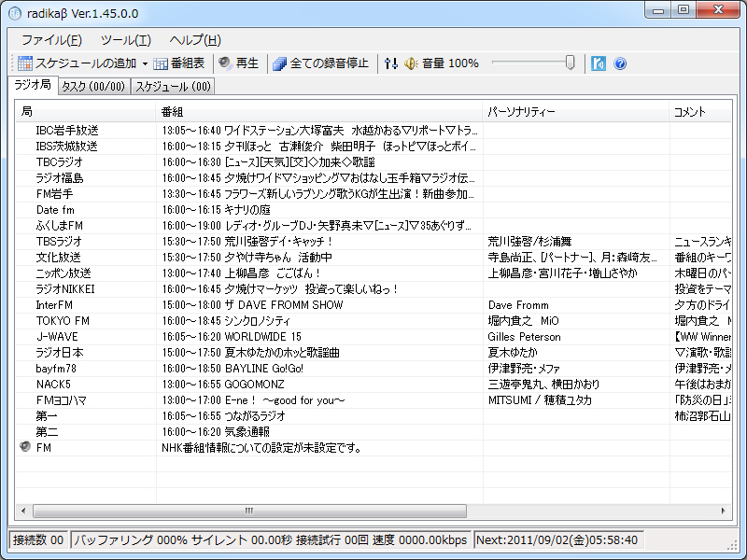Click the スケジュールの追加 calendar icon
The height and width of the screenshot is (560, 747).
[x=24, y=63]
